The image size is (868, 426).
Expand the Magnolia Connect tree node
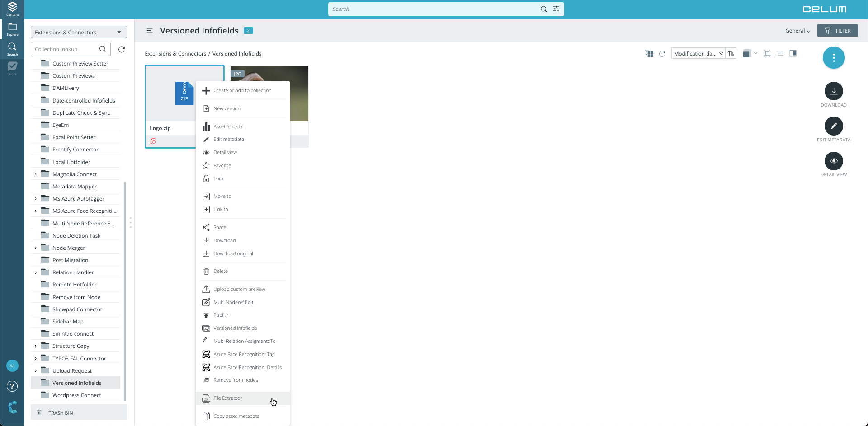[x=36, y=174]
